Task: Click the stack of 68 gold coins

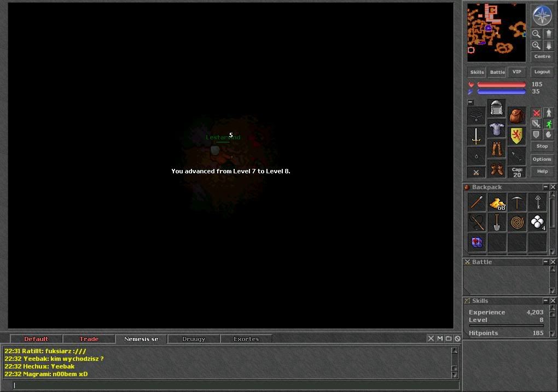Action: [497, 202]
